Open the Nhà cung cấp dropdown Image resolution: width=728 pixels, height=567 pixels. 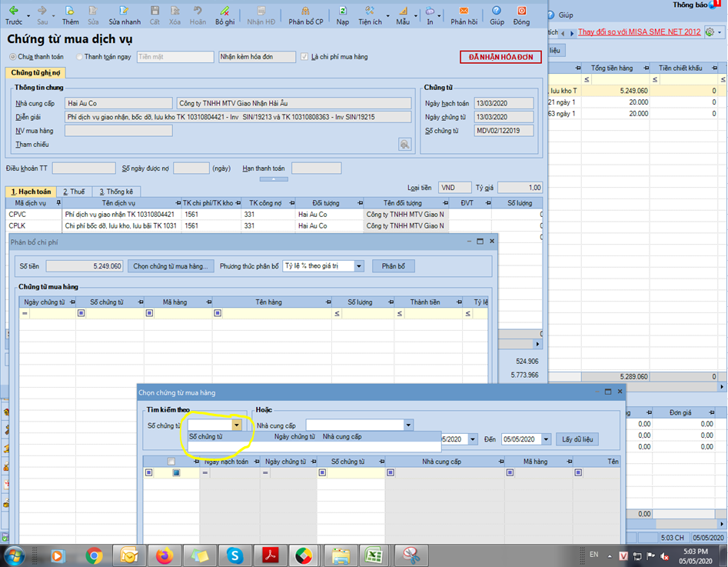(x=408, y=425)
